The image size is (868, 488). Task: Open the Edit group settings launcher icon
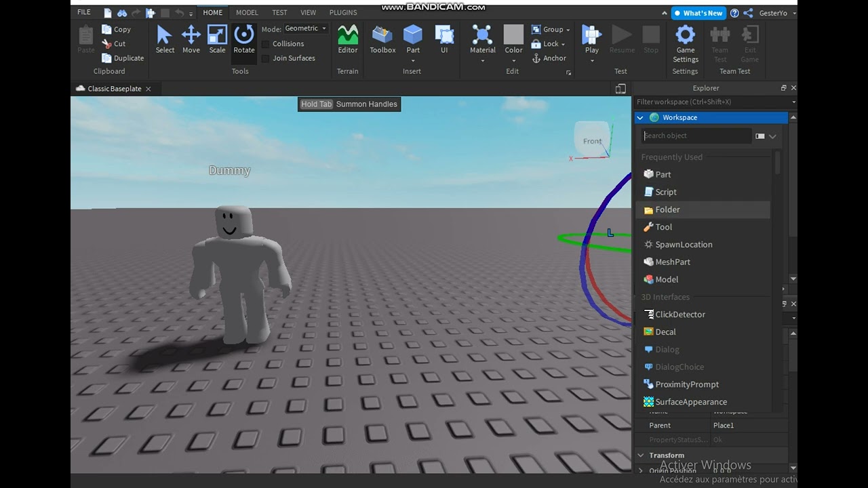click(568, 72)
